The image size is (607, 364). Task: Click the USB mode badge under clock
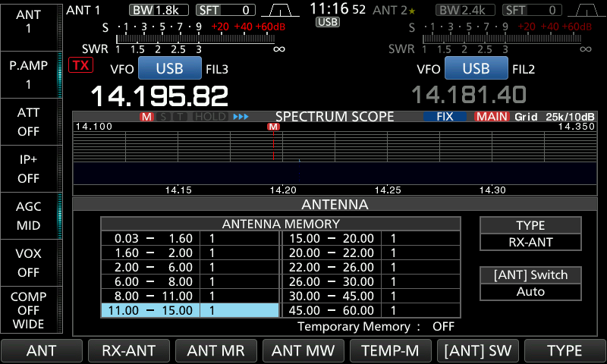click(x=328, y=23)
